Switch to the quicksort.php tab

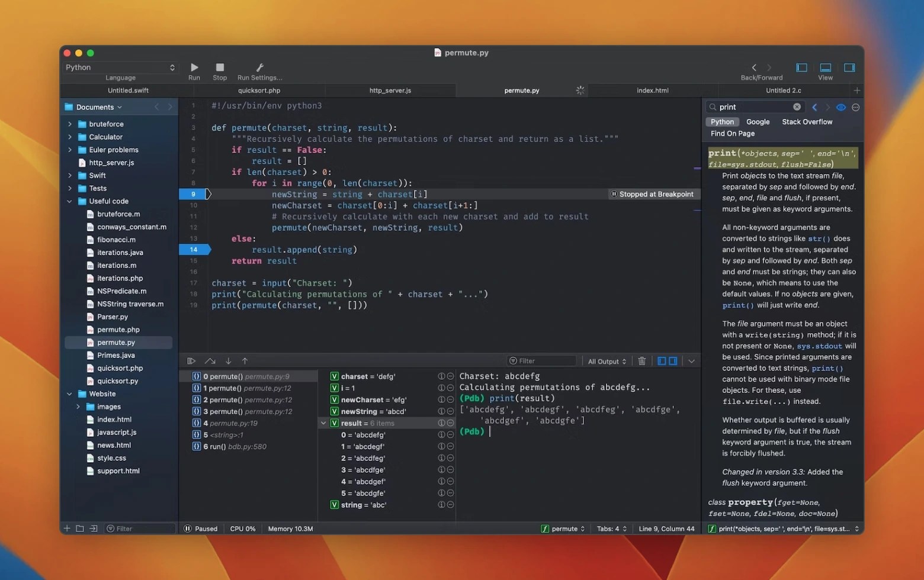(259, 90)
